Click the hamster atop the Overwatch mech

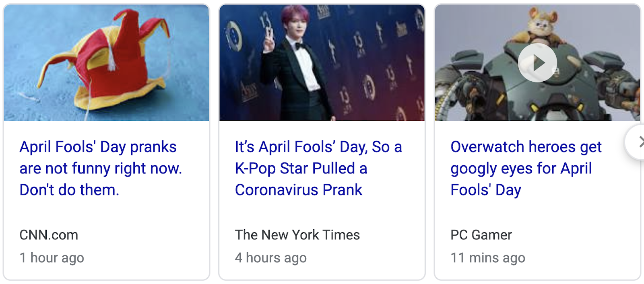point(540,25)
